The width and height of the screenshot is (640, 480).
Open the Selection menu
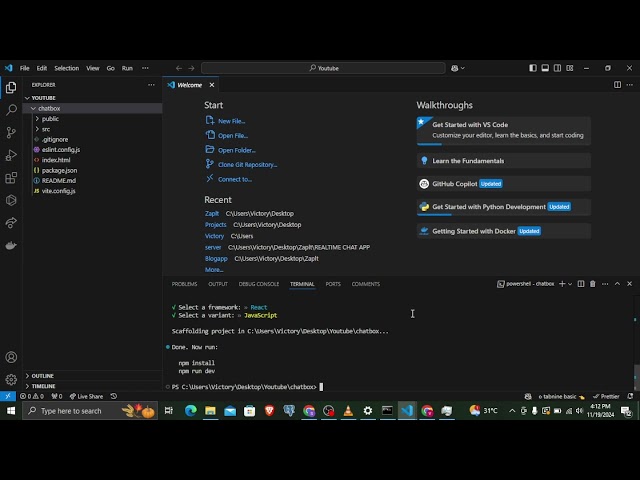pos(67,68)
